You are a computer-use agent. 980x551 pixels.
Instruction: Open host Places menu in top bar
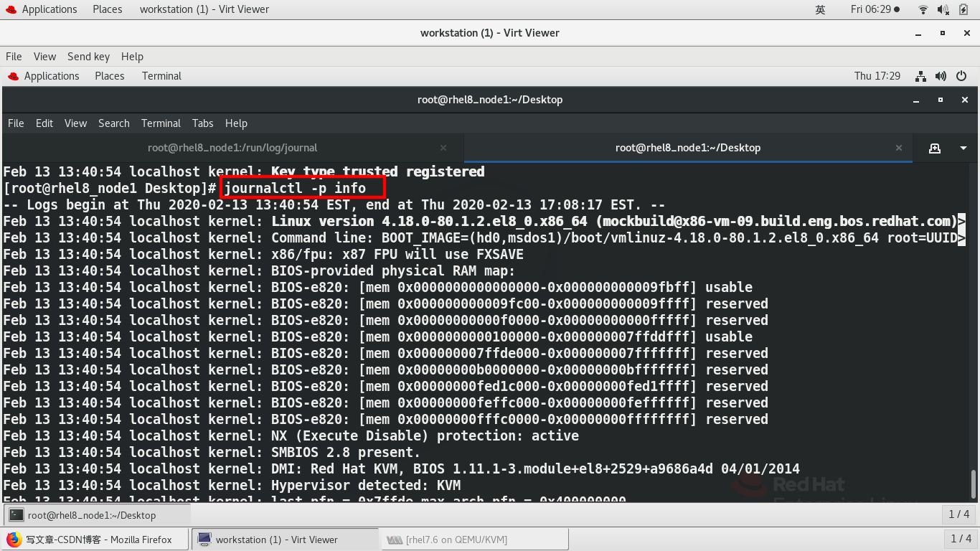107,9
